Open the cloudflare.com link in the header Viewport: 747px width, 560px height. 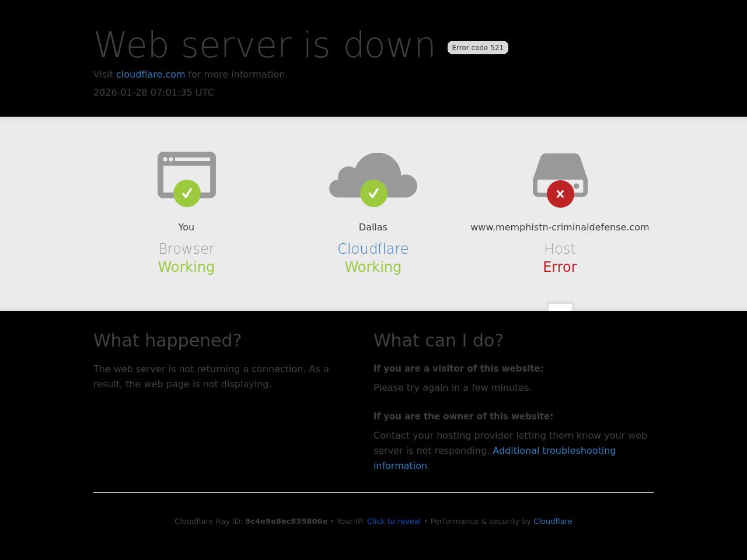[151, 74]
